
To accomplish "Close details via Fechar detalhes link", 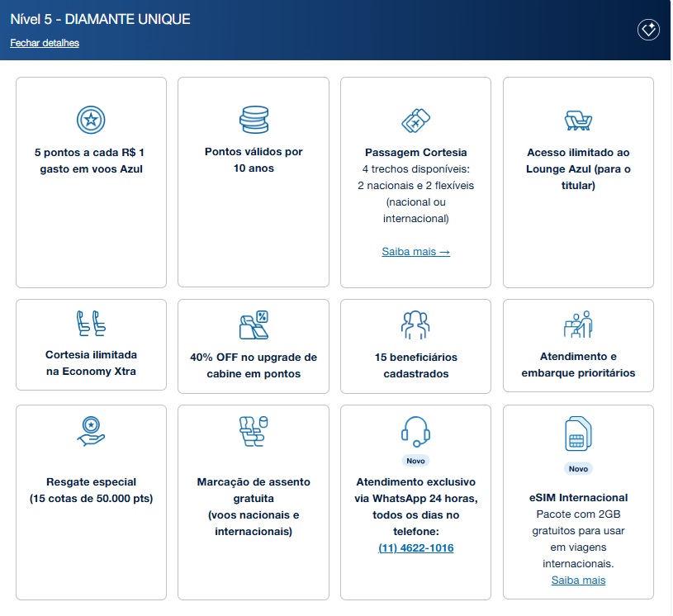I will [x=45, y=43].
